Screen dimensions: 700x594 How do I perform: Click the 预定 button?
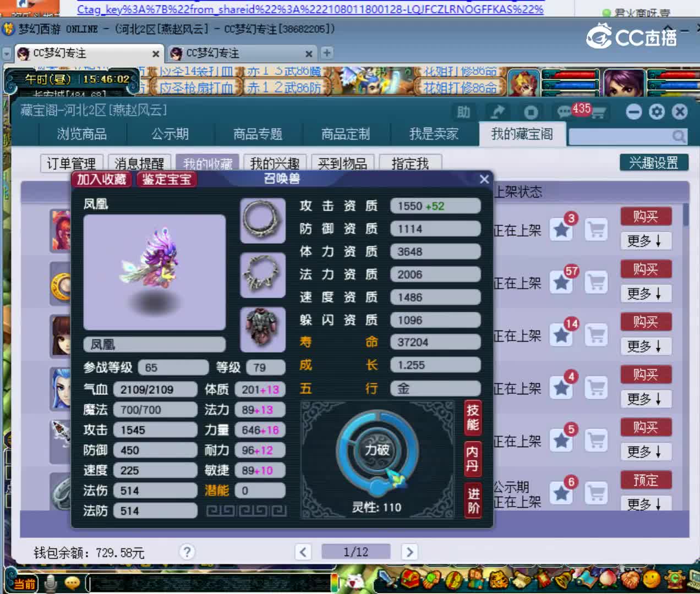click(x=646, y=480)
